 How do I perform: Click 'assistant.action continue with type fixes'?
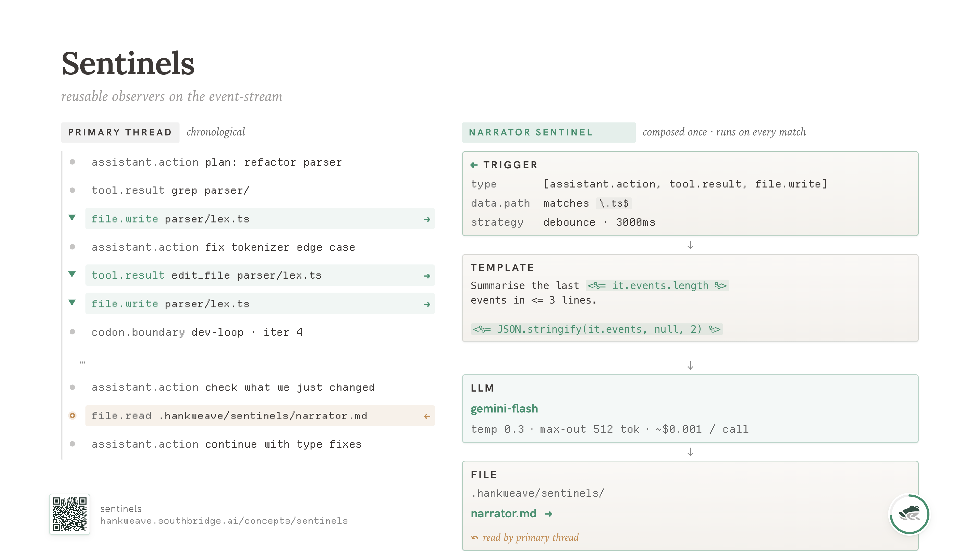[x=227, y=444]
